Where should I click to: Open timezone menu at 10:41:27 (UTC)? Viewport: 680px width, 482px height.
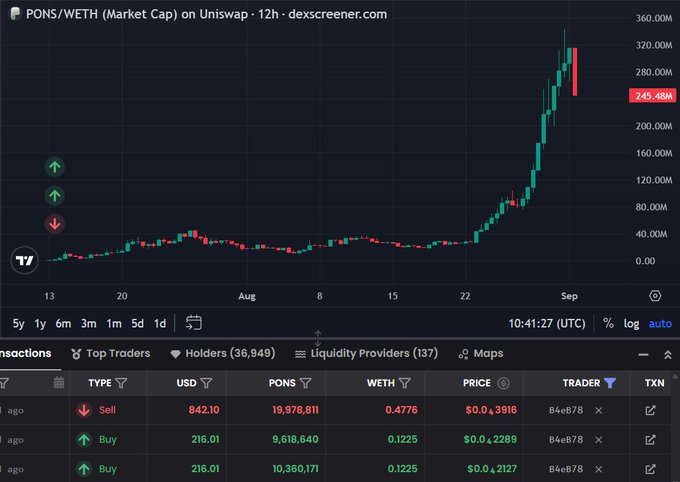tap(547, 324)
